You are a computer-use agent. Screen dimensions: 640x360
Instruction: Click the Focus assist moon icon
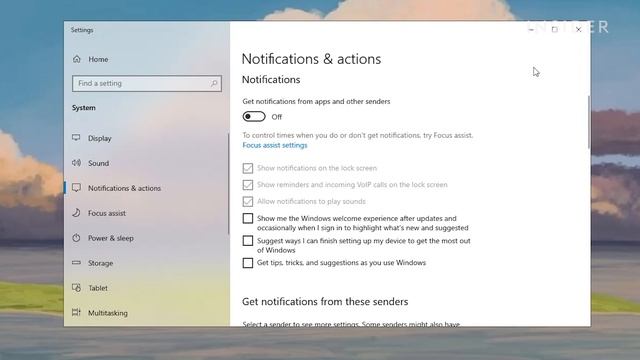(x=76, y=213)
